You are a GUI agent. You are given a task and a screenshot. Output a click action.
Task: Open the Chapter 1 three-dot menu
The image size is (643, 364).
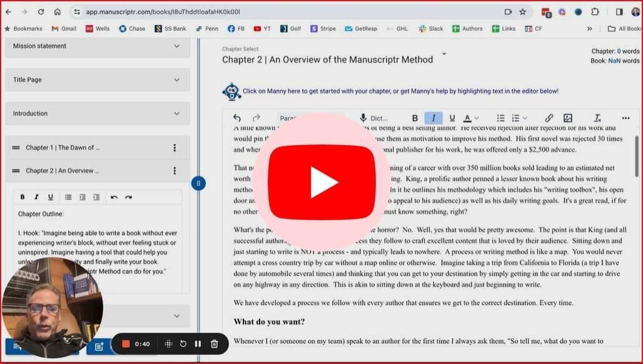tap(175, 148)
